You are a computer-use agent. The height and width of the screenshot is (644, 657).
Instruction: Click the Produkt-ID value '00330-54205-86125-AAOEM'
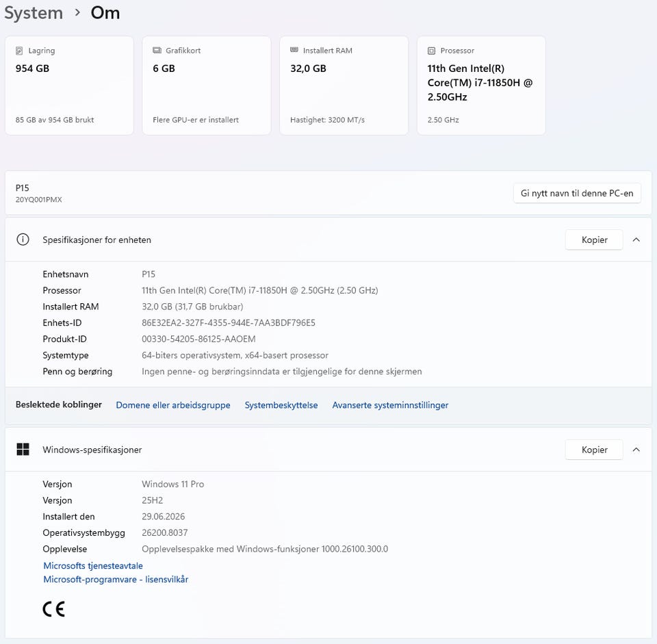point(198,339)
